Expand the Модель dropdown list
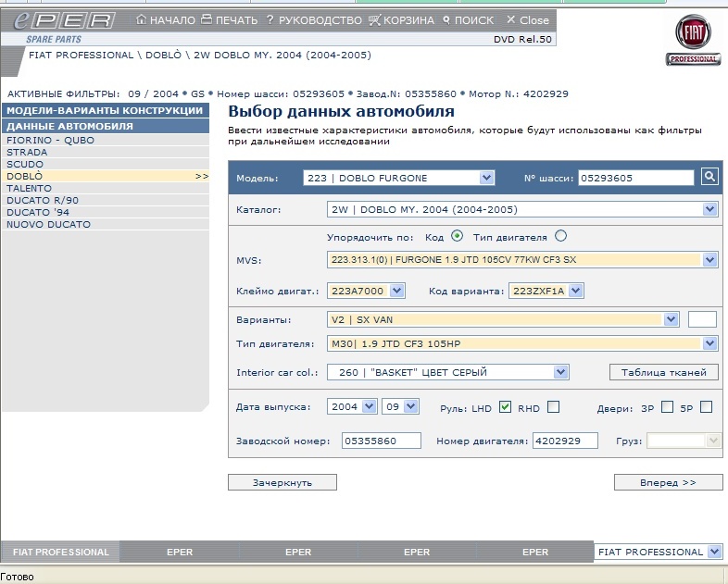Screen dimensions: 728x584 (x=486, y=178)
